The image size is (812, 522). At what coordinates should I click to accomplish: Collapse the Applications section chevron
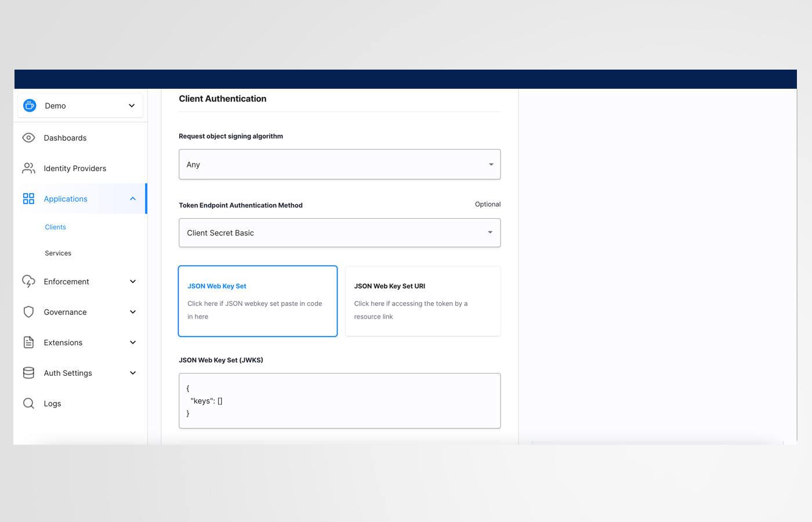click(133, 198)
